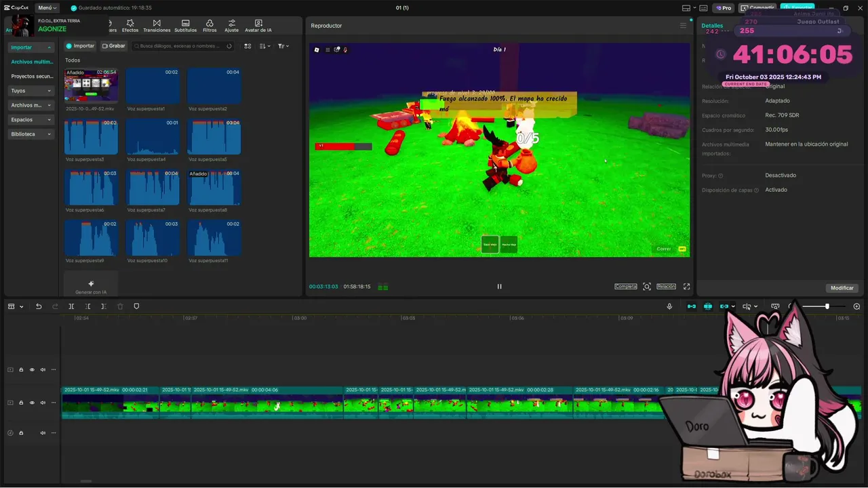Screen dimensions: 868x488
Task: Switch media grid view layout
Action: (248, 46)
